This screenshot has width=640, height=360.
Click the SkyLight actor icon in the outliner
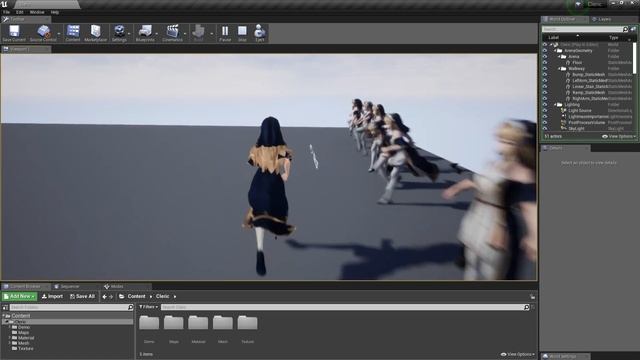pyautogui.click(x=564, y=129)
